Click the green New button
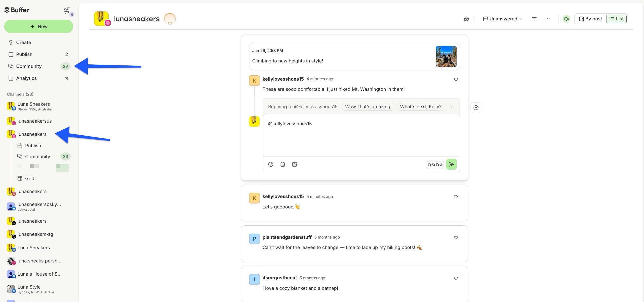 click(39, 27)
